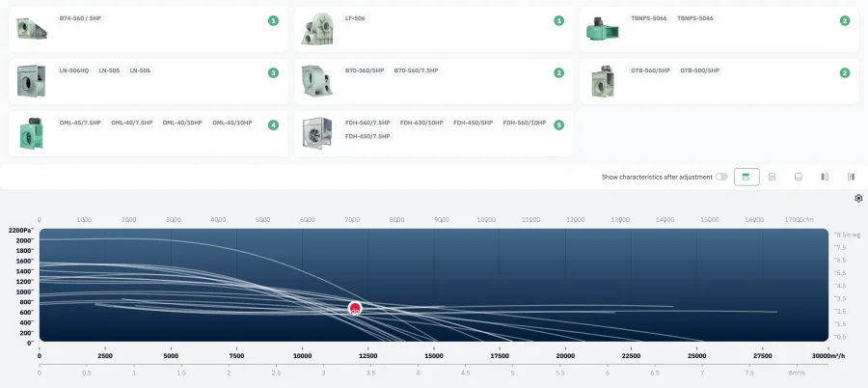Select the TBNPS-5046 model tag

click(x=695, y=18)
